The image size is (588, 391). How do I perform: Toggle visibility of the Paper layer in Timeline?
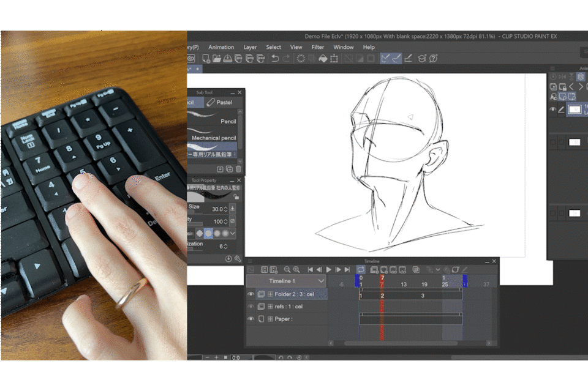coord(251,319)
